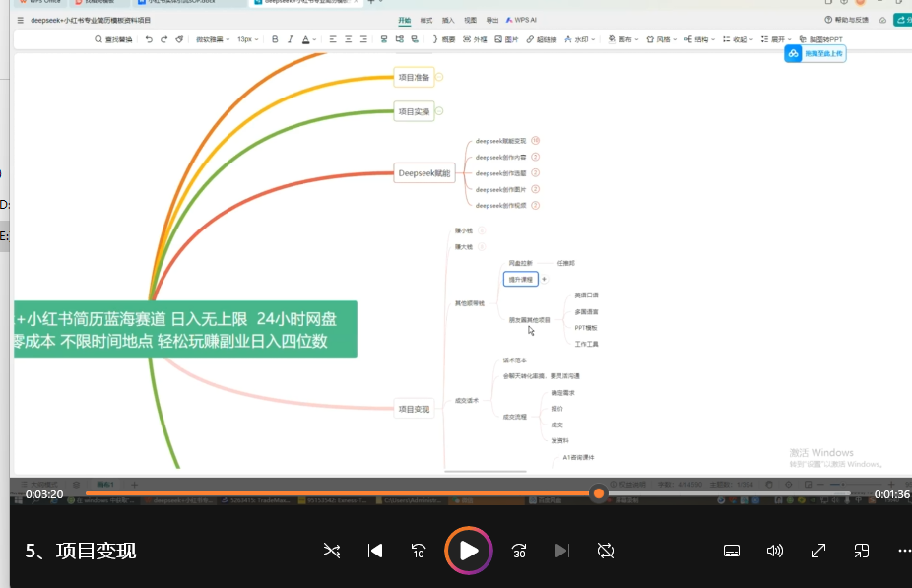Rewind 10 seconds
The width and height of the screenshot is (912, 588).
pos(419,551)
